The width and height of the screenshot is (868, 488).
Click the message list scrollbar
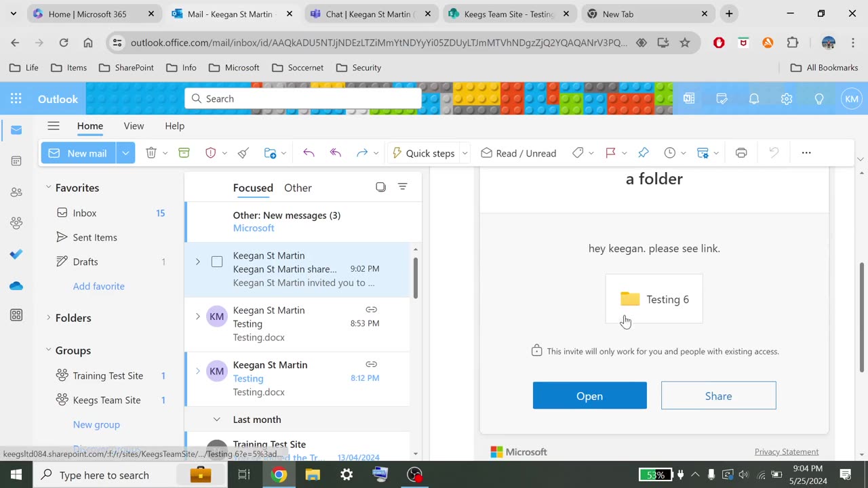415,278
